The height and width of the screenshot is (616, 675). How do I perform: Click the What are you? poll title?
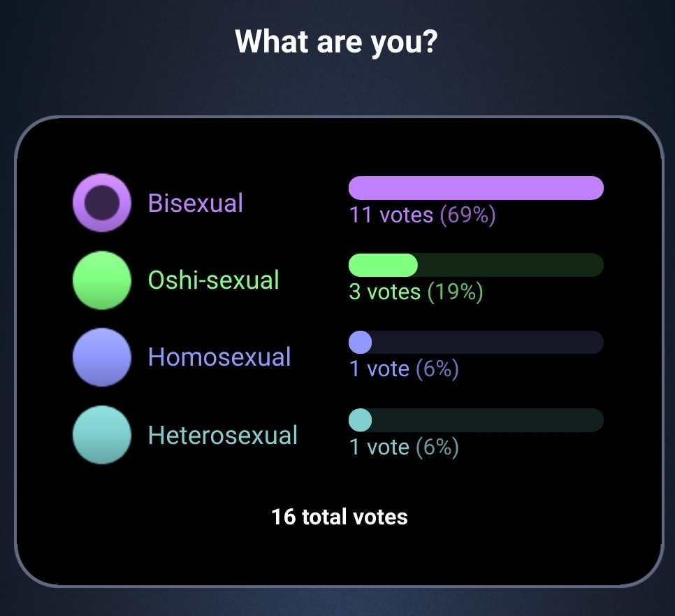tap(336, 42)
